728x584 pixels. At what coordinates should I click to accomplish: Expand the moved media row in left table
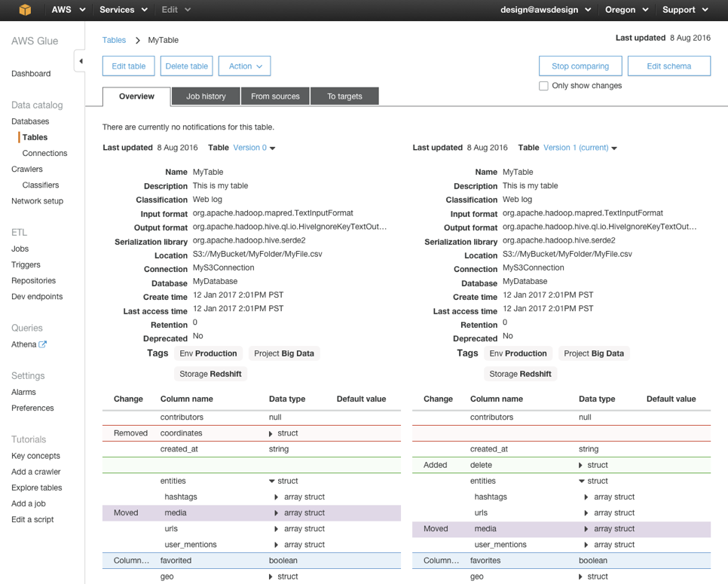[x=277, y=513]
